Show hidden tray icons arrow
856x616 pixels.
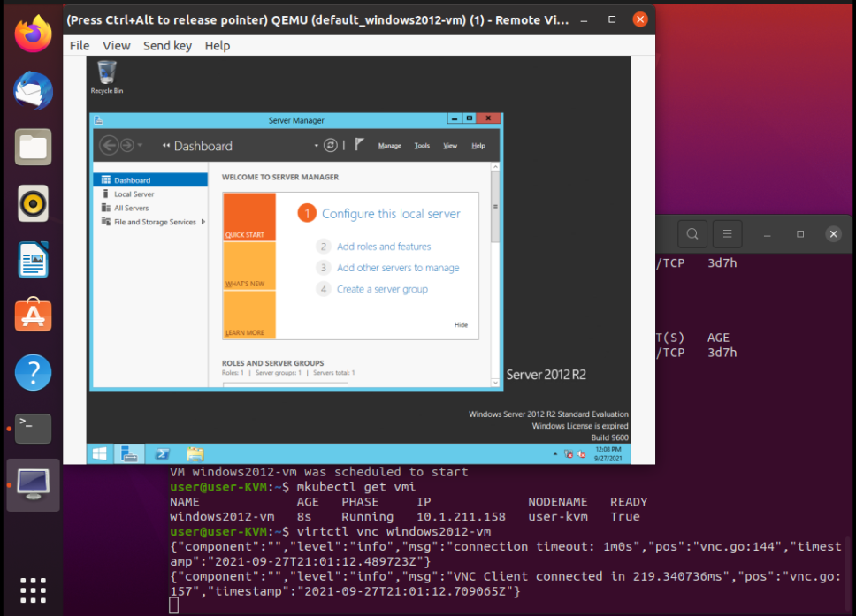tap(555, 454)
